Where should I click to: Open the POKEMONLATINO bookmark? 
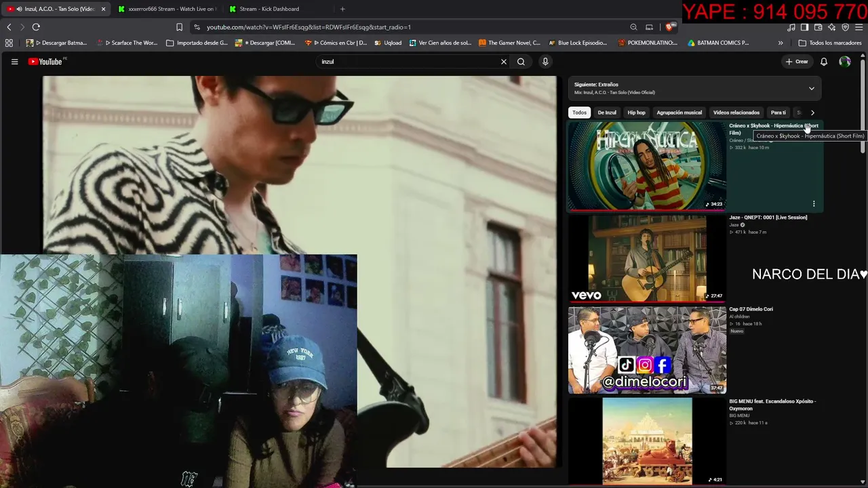click(x=648, y=43)
